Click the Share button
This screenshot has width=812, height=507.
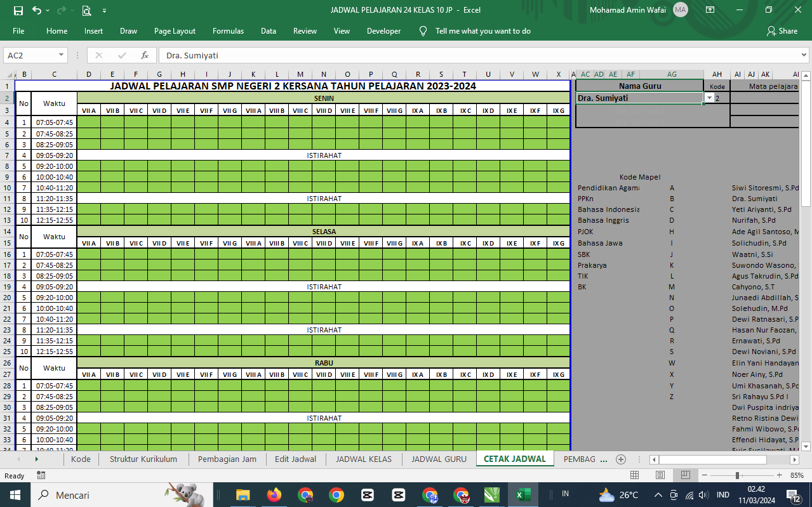coord(782,31)
